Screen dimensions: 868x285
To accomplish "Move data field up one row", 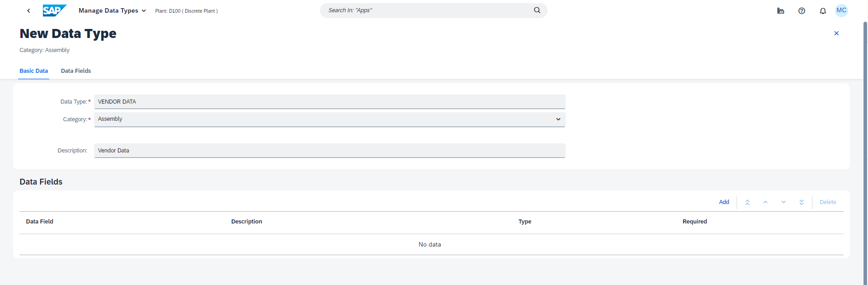I will coord(765,202).
